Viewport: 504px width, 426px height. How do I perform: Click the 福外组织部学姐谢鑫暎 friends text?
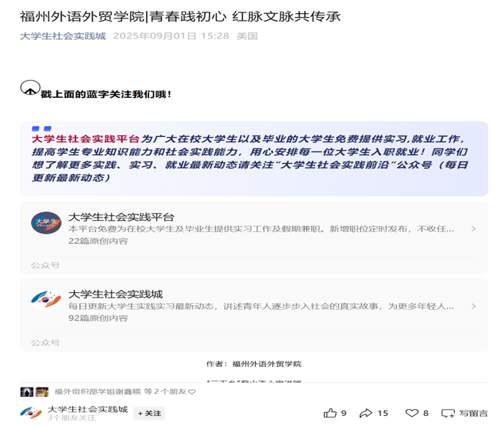(x=98, y=391)
